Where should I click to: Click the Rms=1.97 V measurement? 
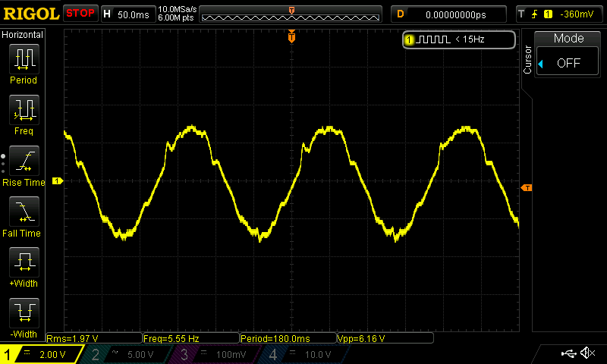click(x=93, y=338)
